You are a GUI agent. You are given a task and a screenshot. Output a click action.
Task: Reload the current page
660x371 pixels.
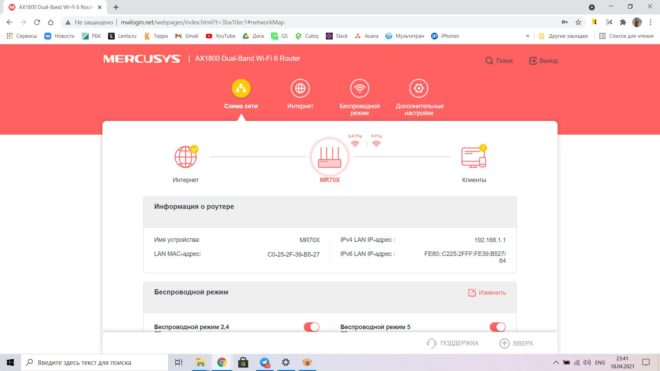pyautogui.click(x=37, y=22)
